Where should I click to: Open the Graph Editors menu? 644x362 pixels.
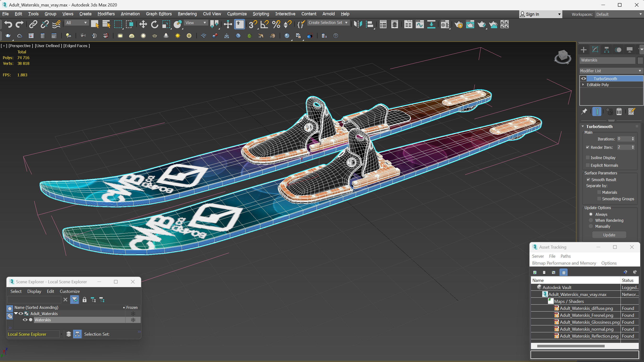click(159, 14)
